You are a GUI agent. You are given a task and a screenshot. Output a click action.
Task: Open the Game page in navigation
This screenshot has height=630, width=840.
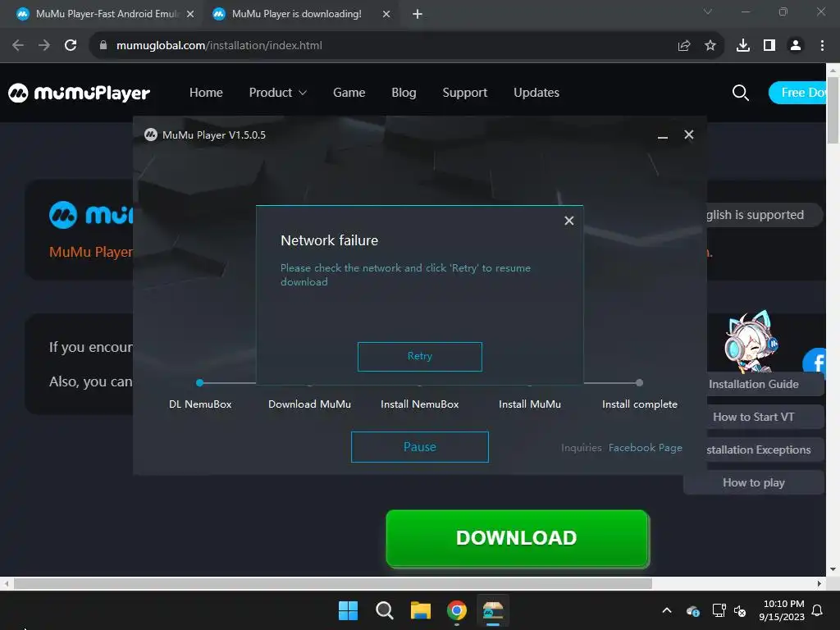[349, 93]
